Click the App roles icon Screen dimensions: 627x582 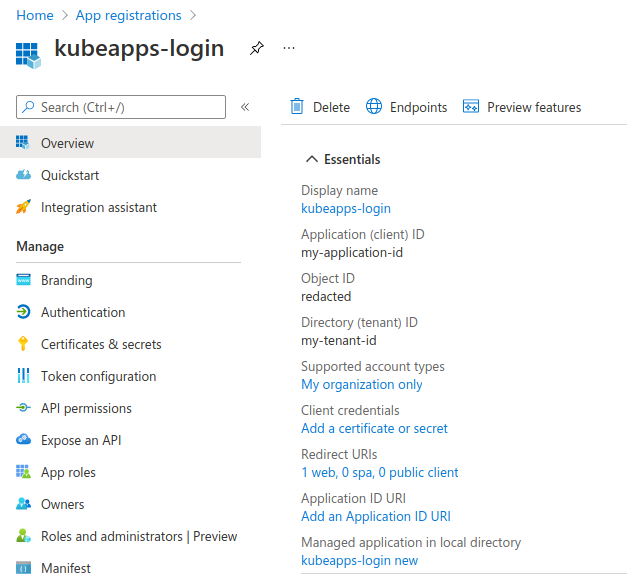click(23, 472)
